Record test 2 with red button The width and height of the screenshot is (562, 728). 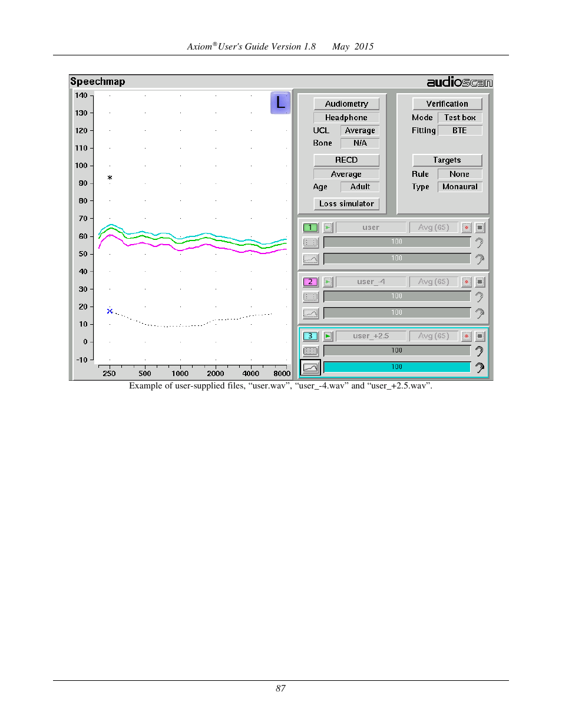(x=467, y=282)
